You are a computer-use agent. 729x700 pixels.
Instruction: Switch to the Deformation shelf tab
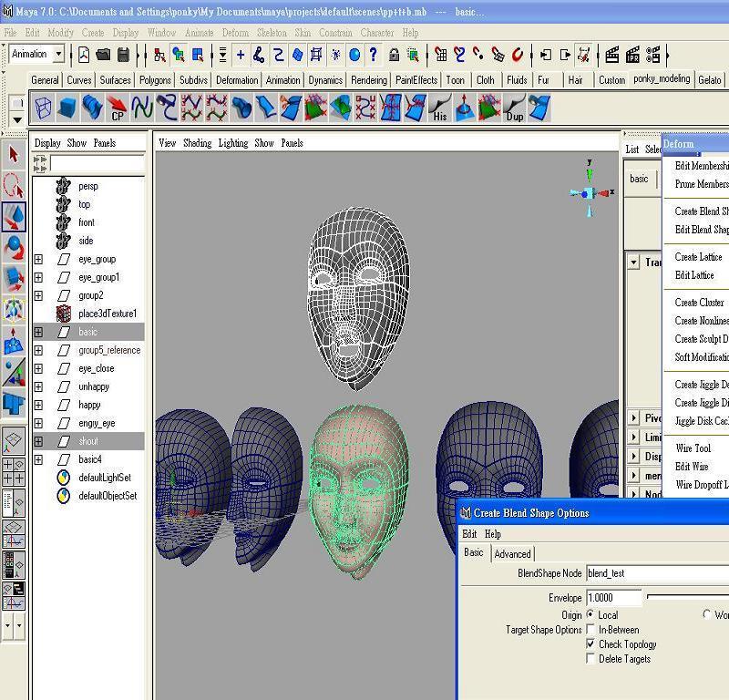[x=237, y=80]
